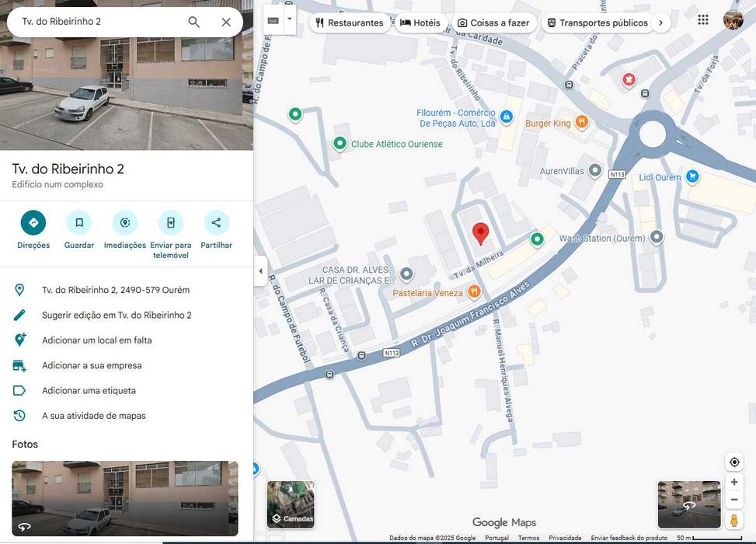Click green marker near Tv. da Milheira
The height and width of the screenshot is (544, 756).
[537, 239]
